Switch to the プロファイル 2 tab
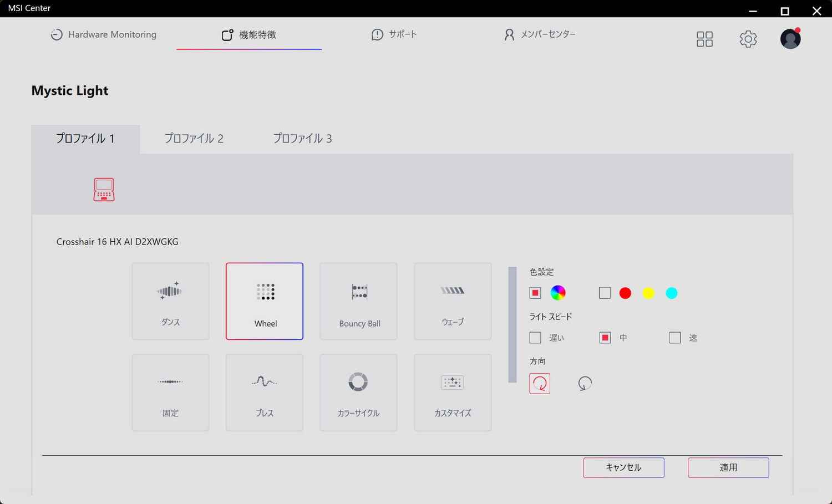This screenshot has width=832, height=504. click(x=194, y=139)
